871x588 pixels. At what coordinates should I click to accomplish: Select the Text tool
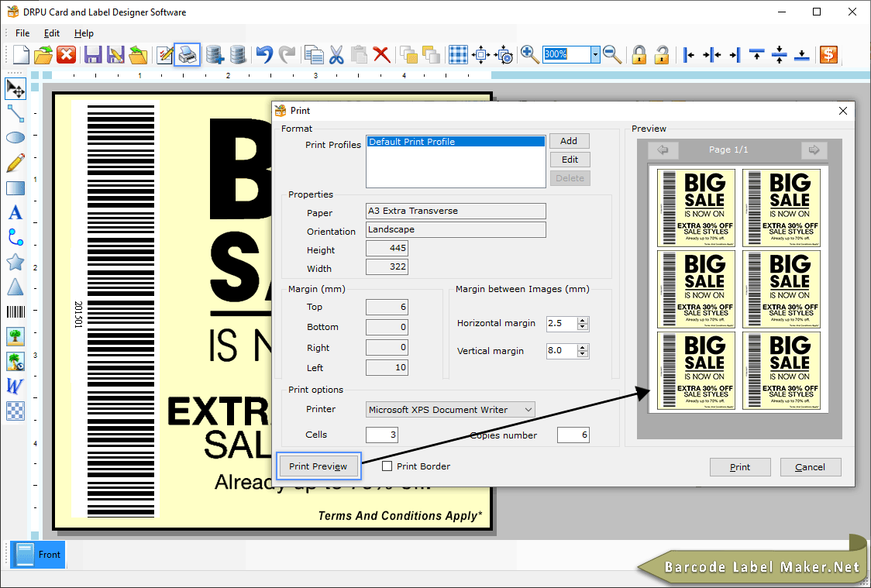click(x=15, y=212)
